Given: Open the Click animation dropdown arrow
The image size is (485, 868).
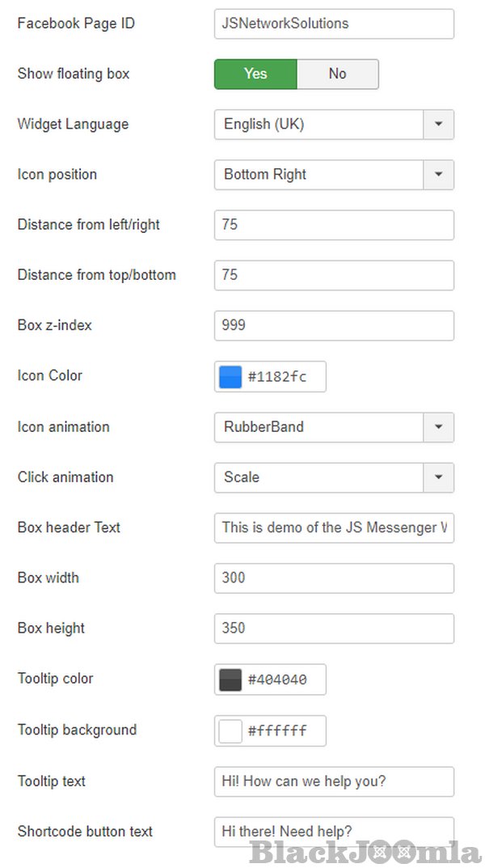Looking at the screenshot, I should click(438, 477).
